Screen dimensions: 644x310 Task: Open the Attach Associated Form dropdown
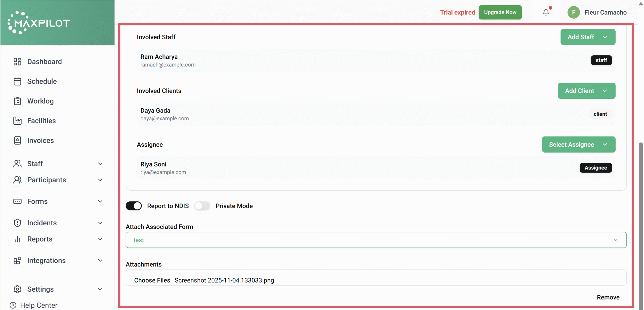376,240
